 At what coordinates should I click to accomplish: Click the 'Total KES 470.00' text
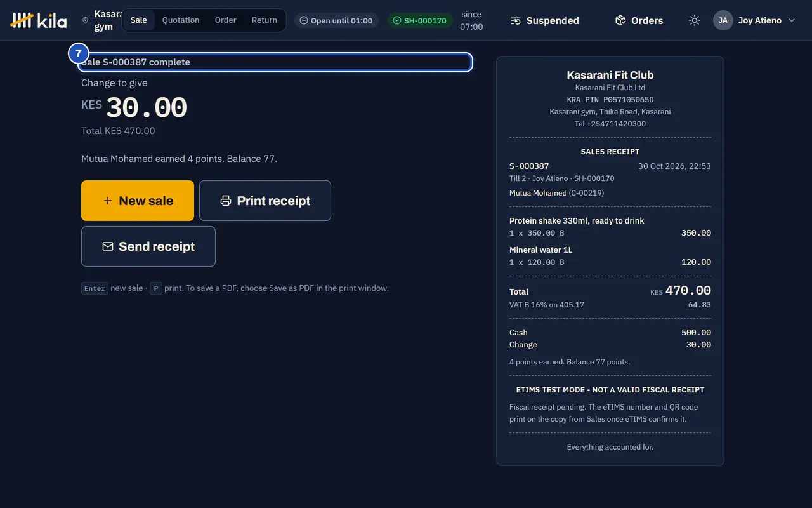click(118, 131)
